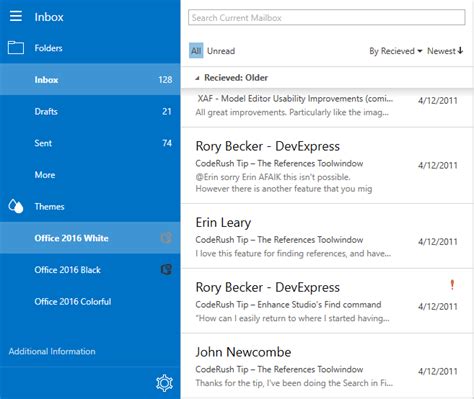Open Rory Becker's References Toolwindow email
The height and width of the screenshot is (399, 474).
click(x=327, y=166)
